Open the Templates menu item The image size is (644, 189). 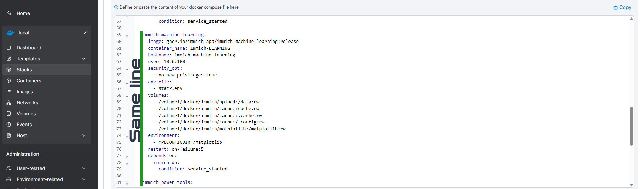click(28, 59)
